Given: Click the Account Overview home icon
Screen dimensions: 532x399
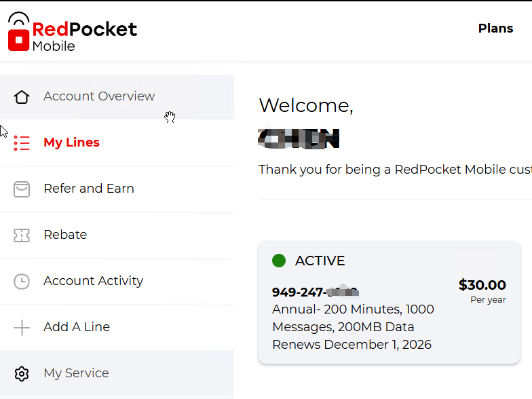Looking at the screenshot, I should click(22, 96).
